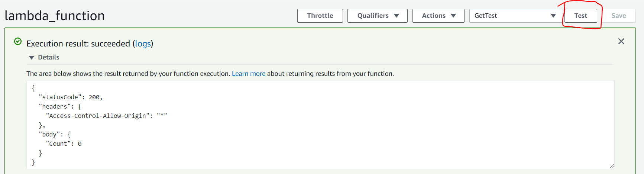
Task: Click the Throttle button
Action: click(x=320, y=16)
